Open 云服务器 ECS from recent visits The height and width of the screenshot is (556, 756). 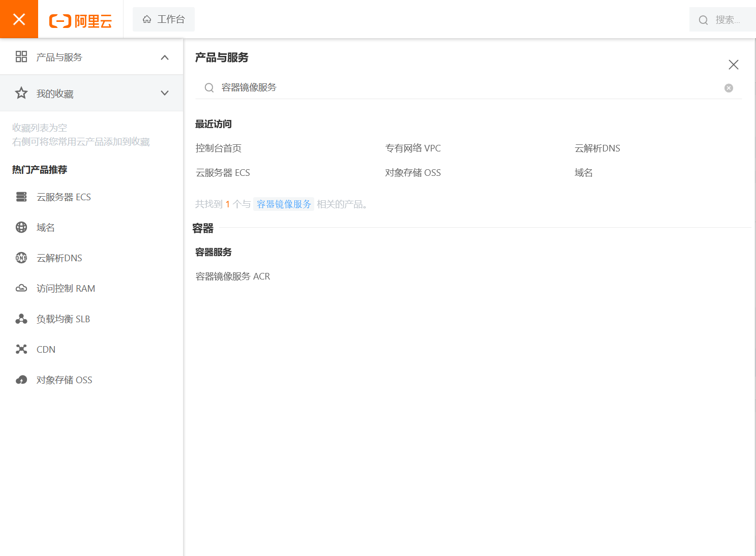click(223, 173)
